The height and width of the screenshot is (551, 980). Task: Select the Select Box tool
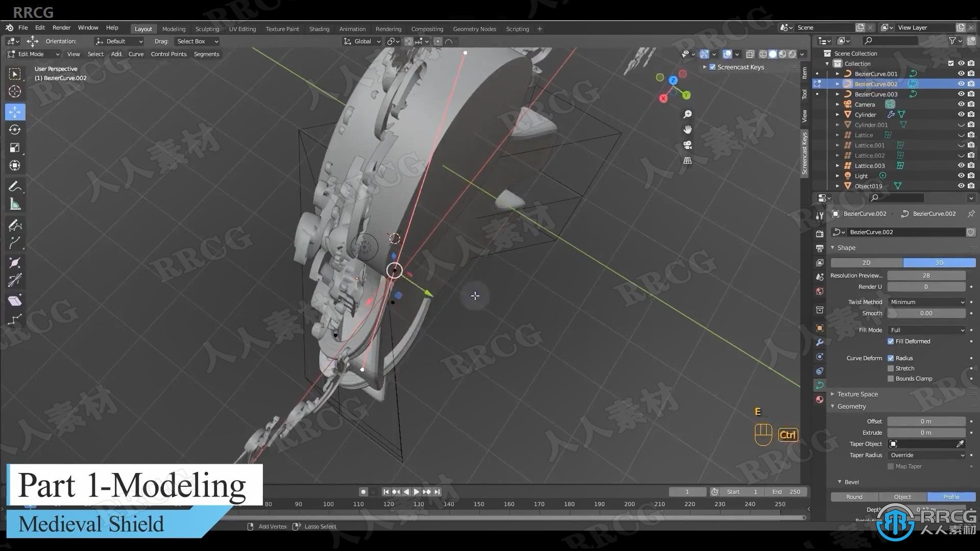[15, 74]
